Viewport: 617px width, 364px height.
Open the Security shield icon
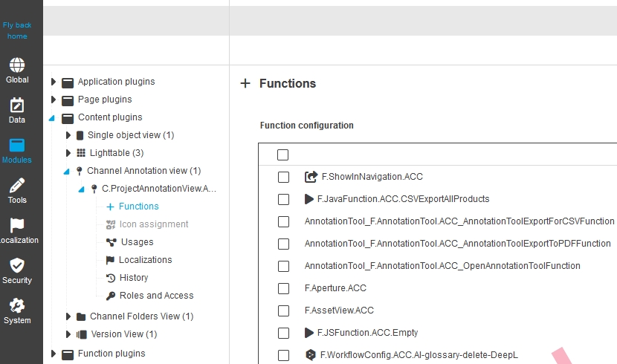click(x=17, y=266)
